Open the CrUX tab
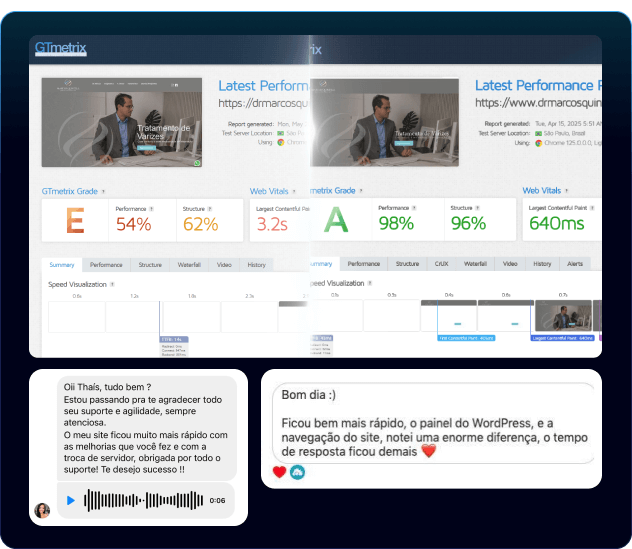The image size is (632, 549). 441,264
